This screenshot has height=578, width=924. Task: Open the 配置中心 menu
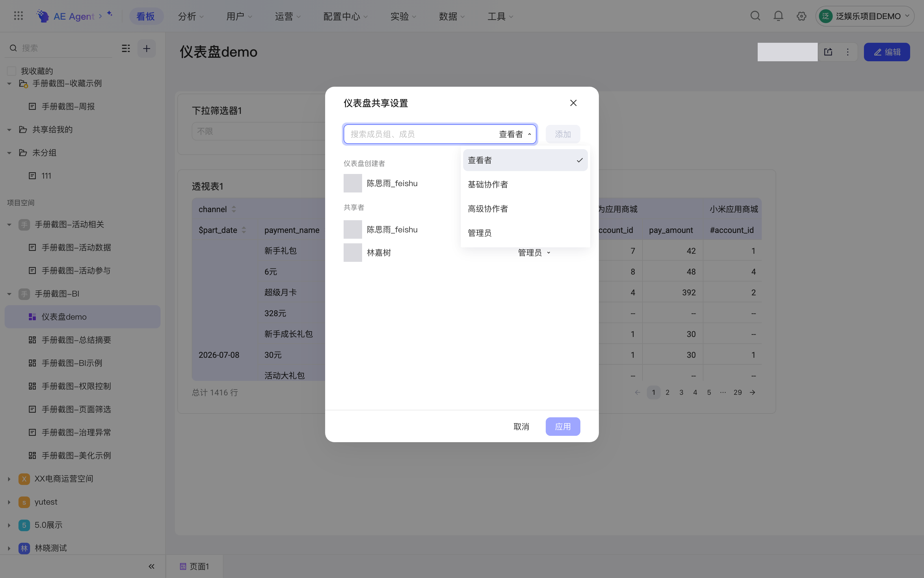[x=345, y=16]
